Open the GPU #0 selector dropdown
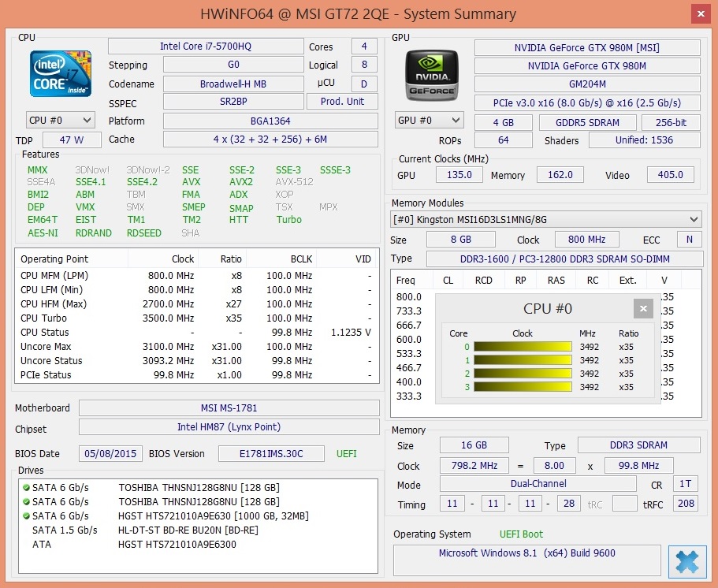Viewport: 718px width, 588px height. click(x=429, y=121)
